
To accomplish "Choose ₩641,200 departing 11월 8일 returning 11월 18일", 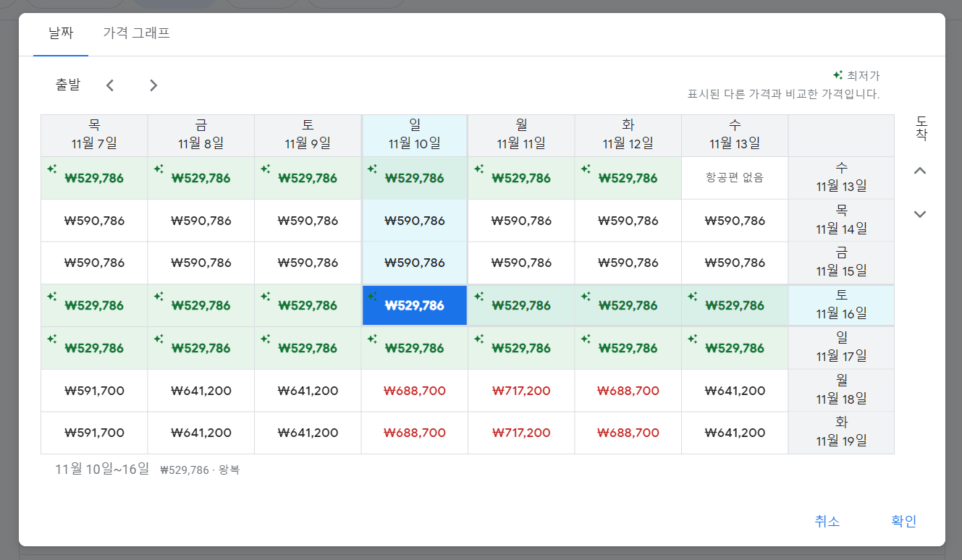I will point(201,391).
